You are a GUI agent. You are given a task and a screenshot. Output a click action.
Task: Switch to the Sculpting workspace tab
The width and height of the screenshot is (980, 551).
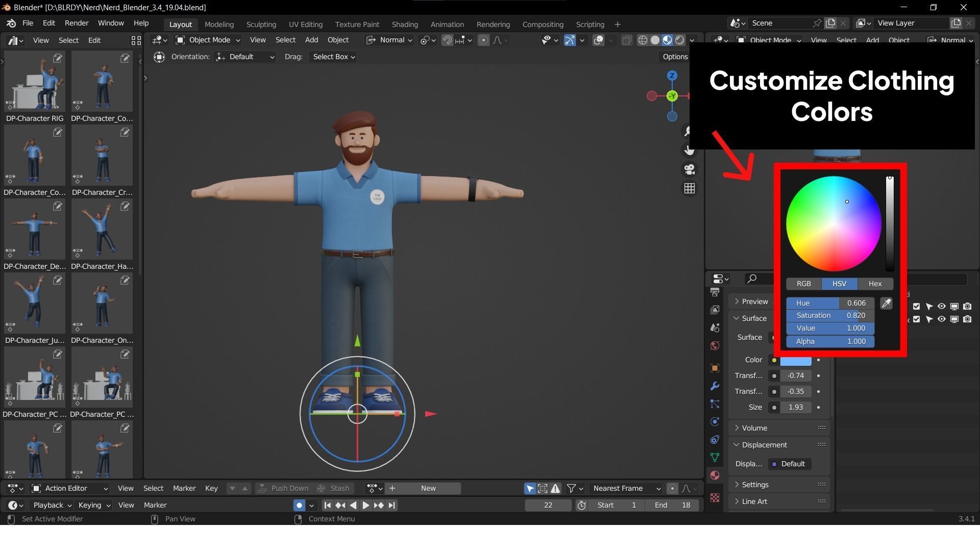pos(261,24)
